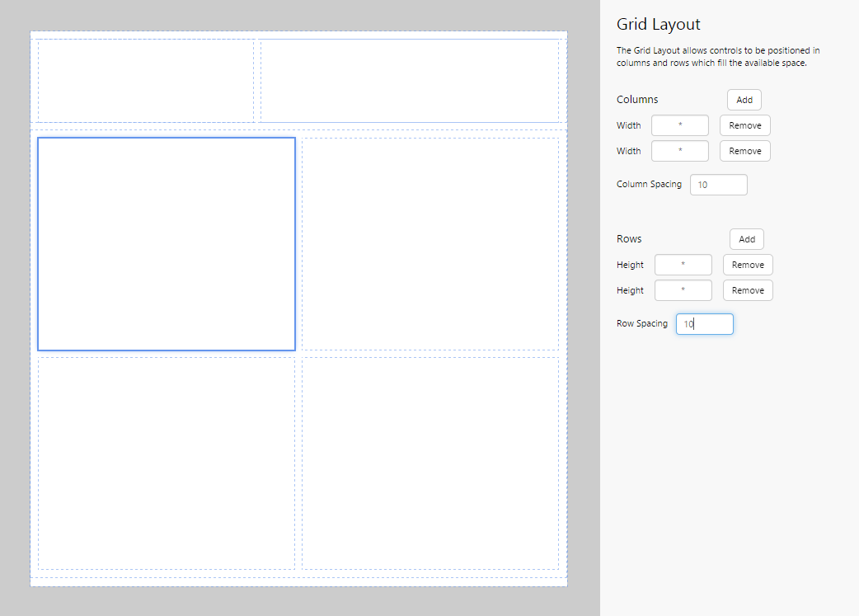Select the top-left dashed header cell

point(145,80)
